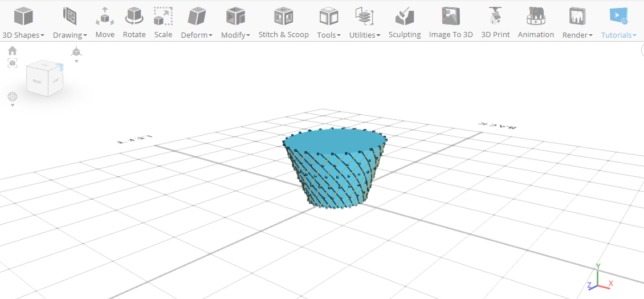The image size is (644, 299).
Task: Launch the Stitch & Scoop tool
Action: click(x=283, y=23)
